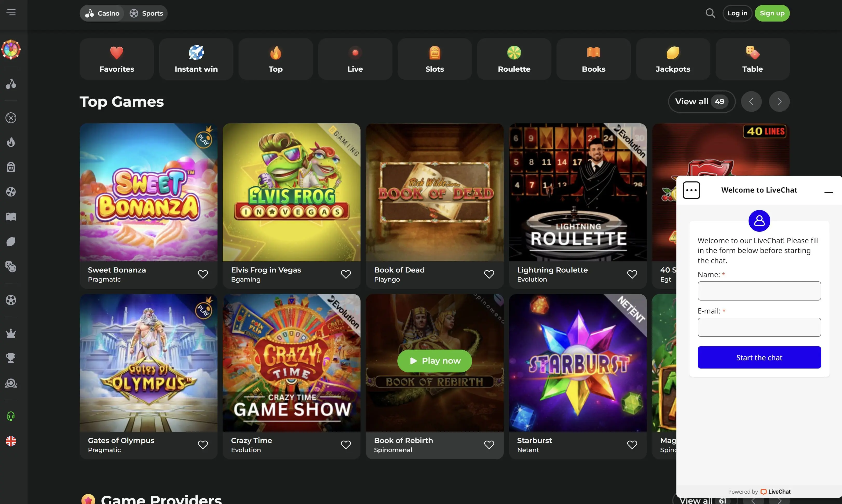Open support headset icon in sidebar
842x504 pixels.
[x=11, y=416]
